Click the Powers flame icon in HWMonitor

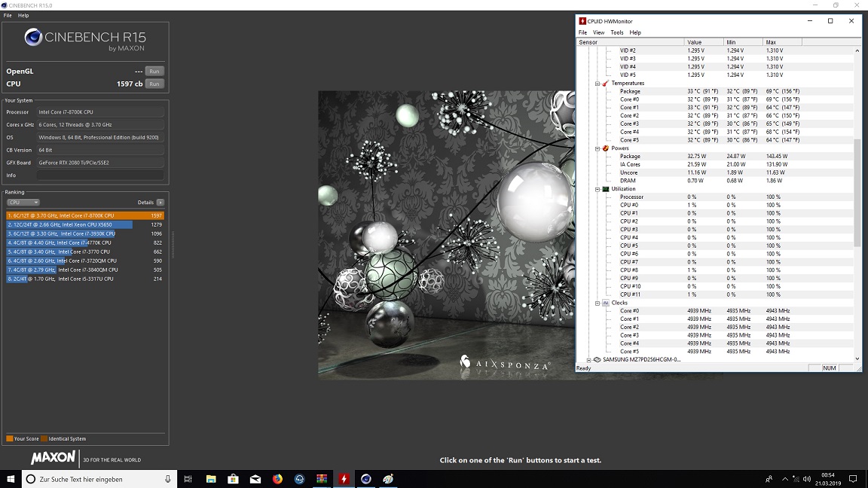click(606, 148)
